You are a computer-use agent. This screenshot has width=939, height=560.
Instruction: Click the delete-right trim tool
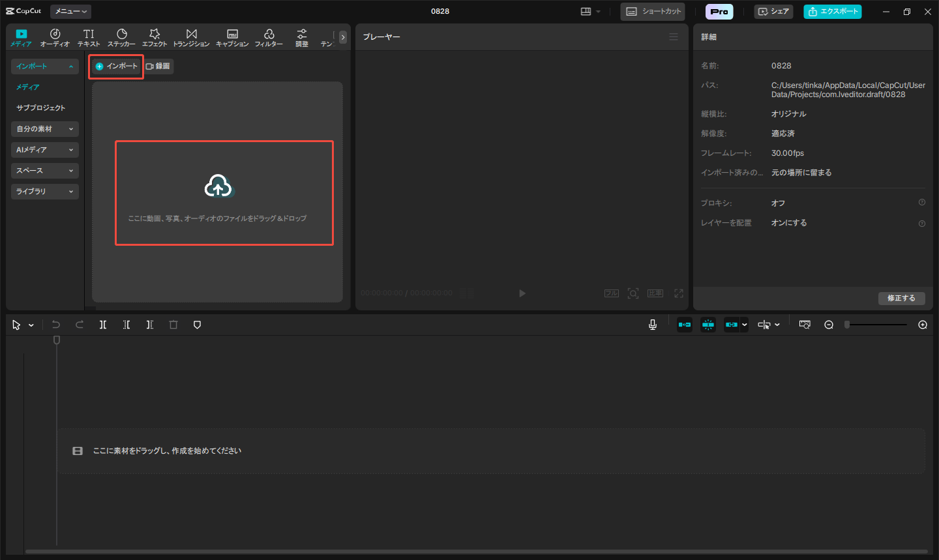point(150,325)
